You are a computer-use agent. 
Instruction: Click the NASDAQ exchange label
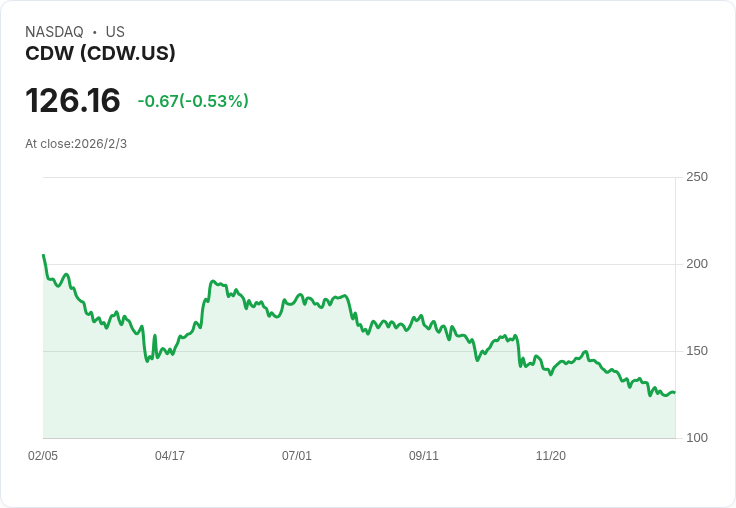click(x=54, y=32)
